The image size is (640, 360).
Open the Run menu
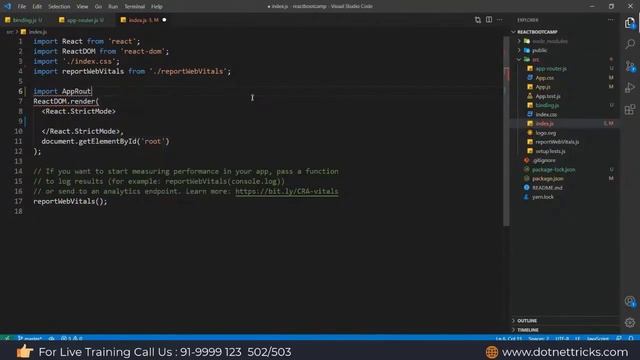(x=113, y=7)
